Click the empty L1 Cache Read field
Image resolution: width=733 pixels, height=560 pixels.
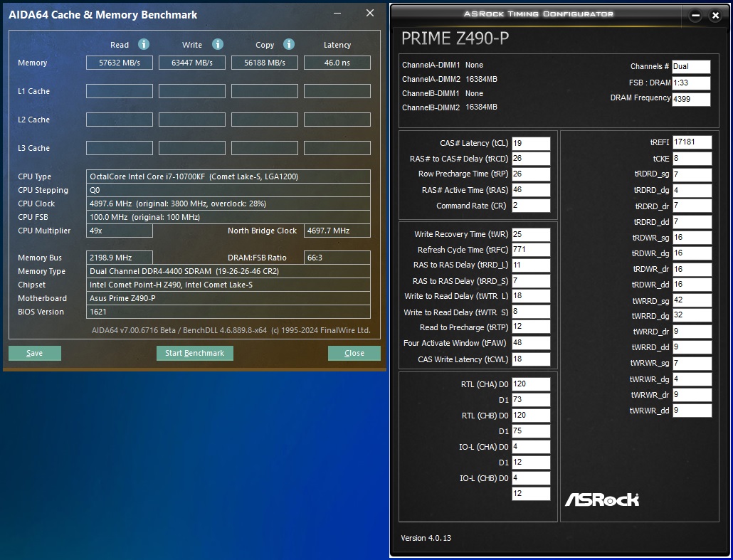120,91
